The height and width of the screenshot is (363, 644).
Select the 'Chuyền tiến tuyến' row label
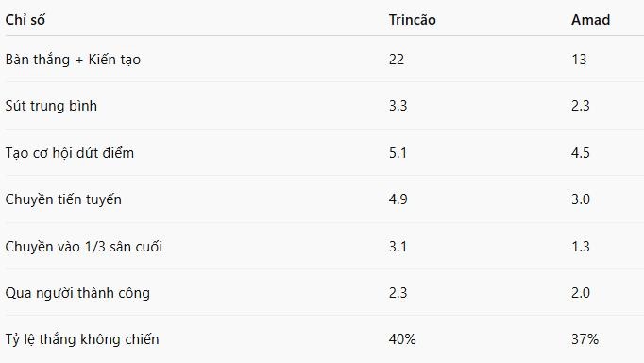pyautogui.click(x=63, y=199)
